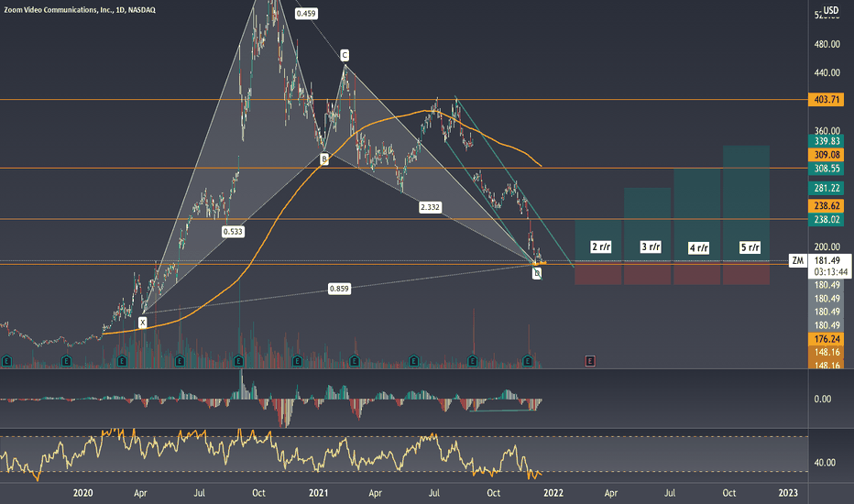
Task: Select the 4 r/r position label
Action: click(699, 248)
